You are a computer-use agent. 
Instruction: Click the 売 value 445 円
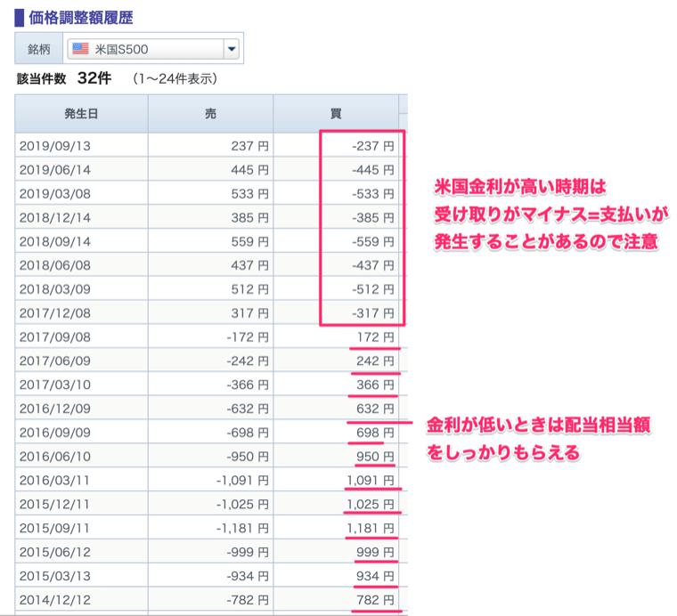coord(249,170)
